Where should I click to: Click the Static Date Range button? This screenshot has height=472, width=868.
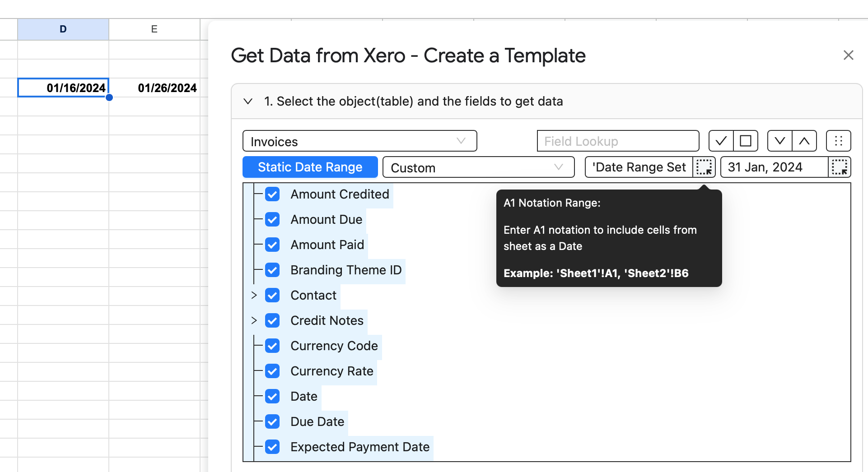310,167
